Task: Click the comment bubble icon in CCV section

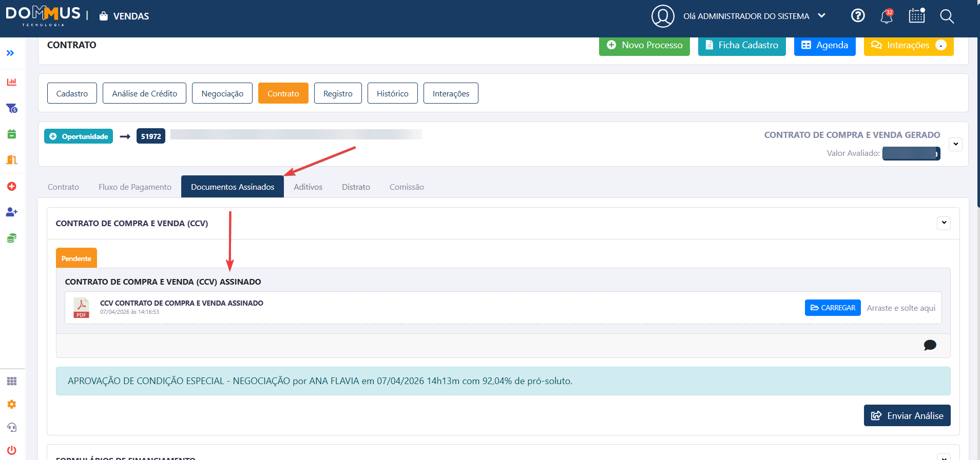Action: [x=930, y=345]
